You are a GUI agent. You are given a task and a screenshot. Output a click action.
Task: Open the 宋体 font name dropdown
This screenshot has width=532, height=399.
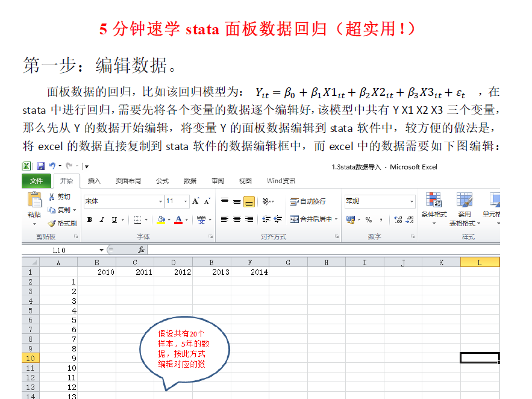160,201
